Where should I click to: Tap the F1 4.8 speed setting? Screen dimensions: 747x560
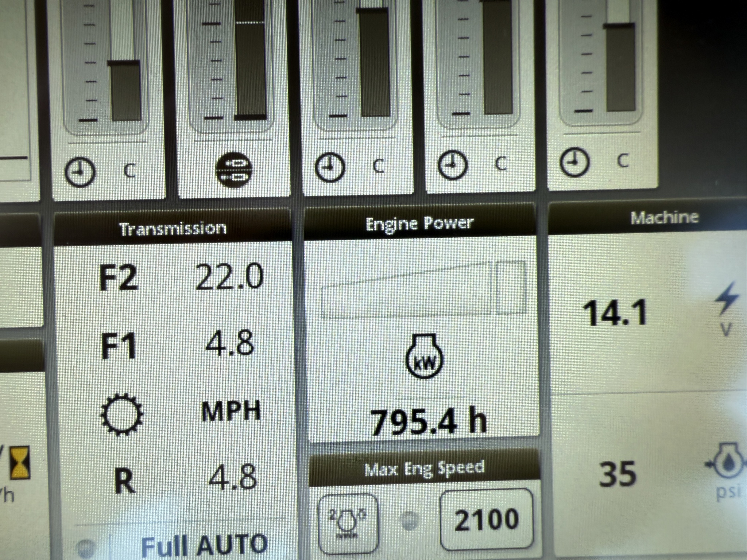coord(230,343)
